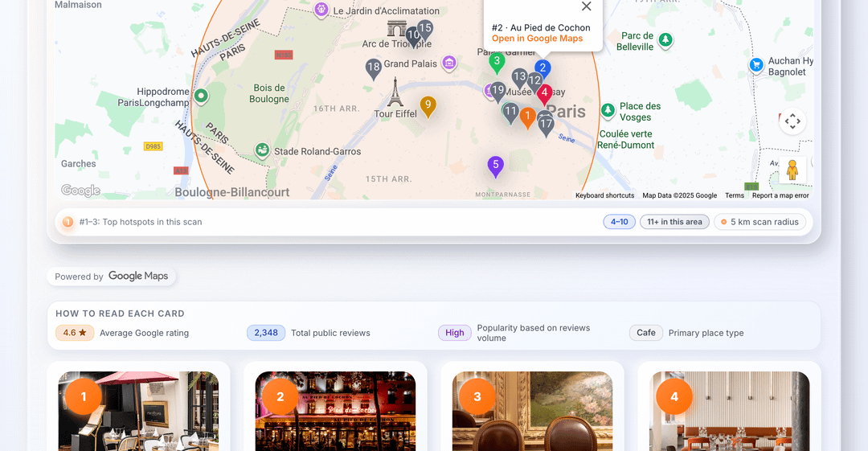Click the purple map pin number 5

[x=495, y=166]
